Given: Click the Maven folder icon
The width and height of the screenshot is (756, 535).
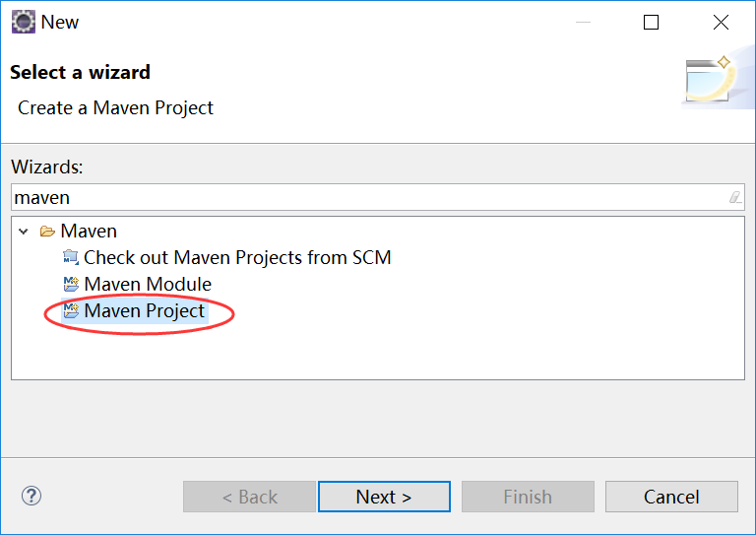Looking at the screenshot, I should click(x=46, y=232).
